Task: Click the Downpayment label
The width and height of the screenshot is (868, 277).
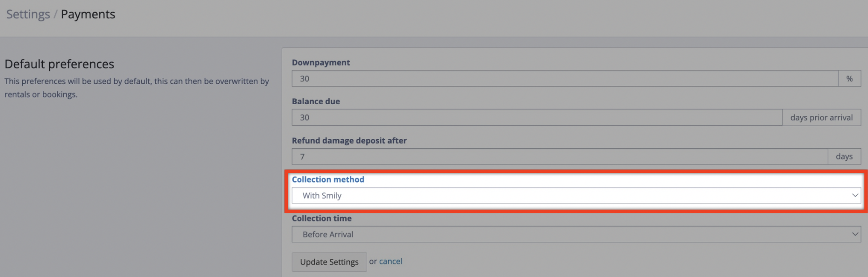Action: [321, 62]
